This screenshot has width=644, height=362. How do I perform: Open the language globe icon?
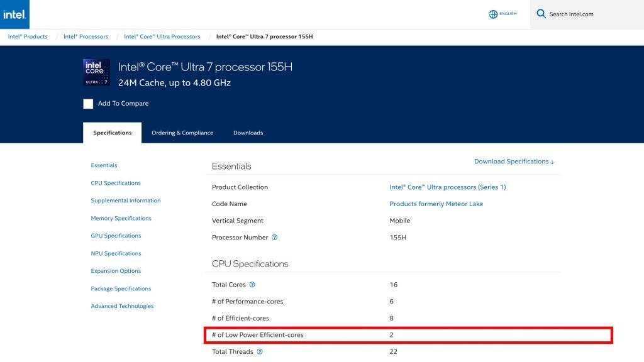point(493,14)
